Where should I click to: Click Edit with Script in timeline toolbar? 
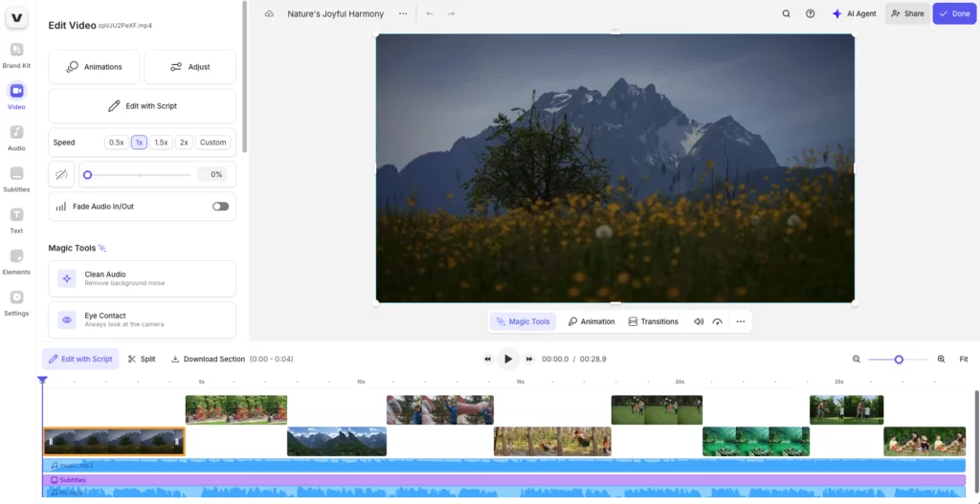(80, 359)
